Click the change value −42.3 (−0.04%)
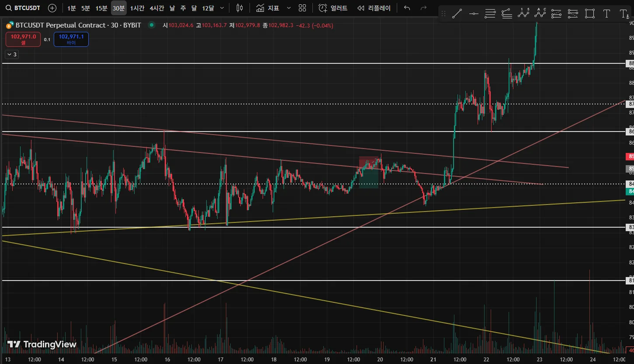The width and height of the screenshot is (634, 364). click(314, 25)
